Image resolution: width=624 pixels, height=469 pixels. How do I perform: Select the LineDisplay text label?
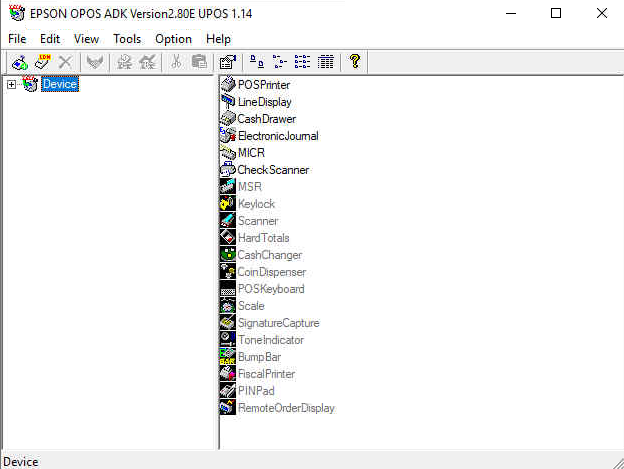(265, 102)
